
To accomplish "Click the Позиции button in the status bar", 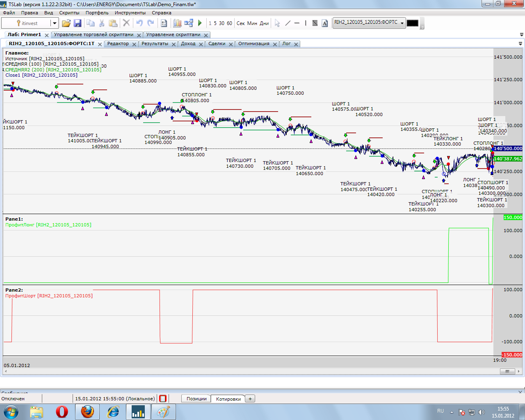I will pos(196,399).
